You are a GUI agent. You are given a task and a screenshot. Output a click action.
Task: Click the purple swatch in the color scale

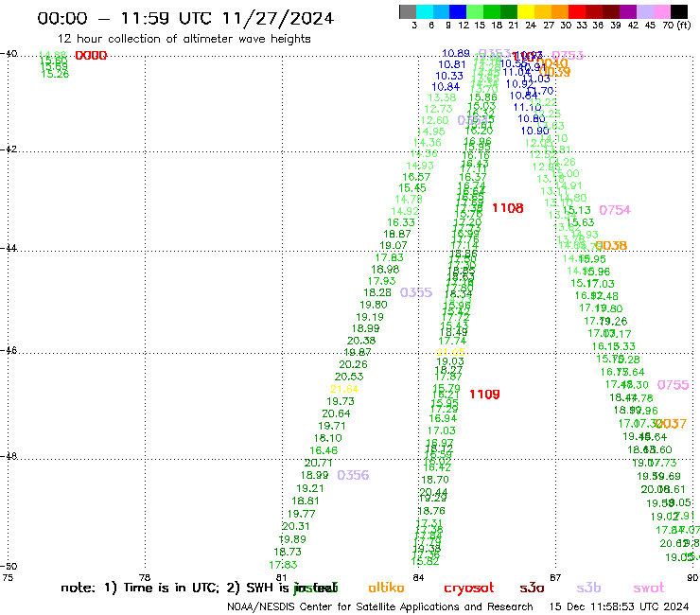[x=628, y=11]
